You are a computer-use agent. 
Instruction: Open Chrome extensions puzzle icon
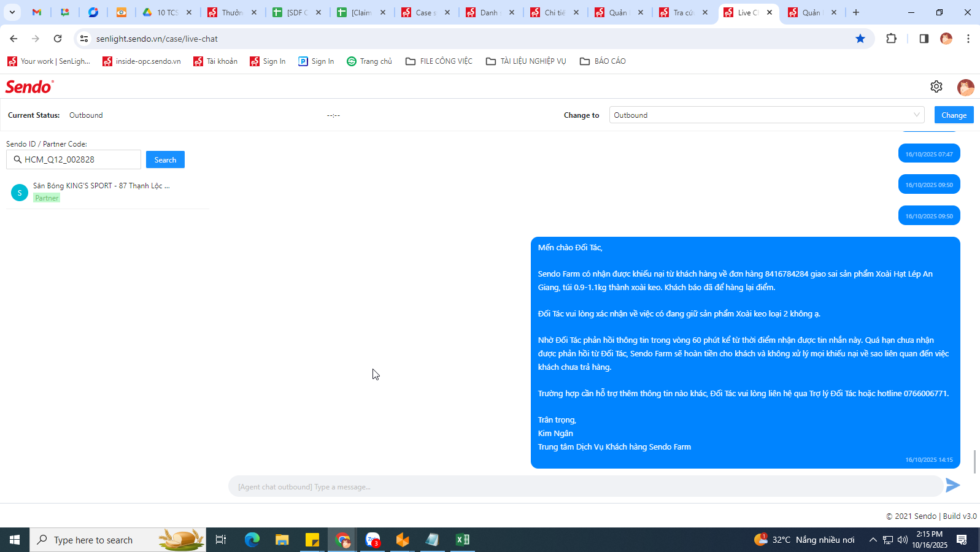coord(892,39)
